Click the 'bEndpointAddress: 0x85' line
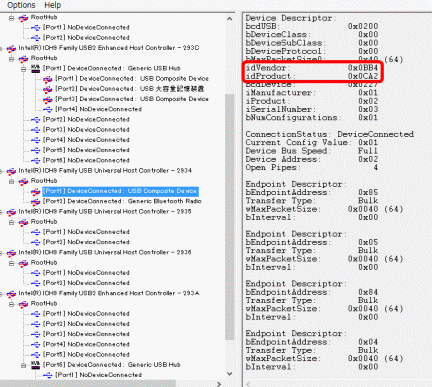 (x=312, y=192)
